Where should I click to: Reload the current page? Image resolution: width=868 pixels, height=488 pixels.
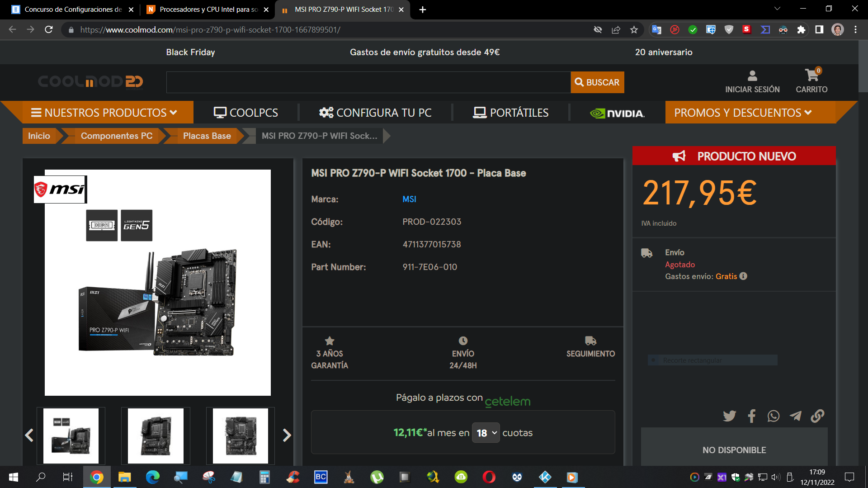coord(49,30)
